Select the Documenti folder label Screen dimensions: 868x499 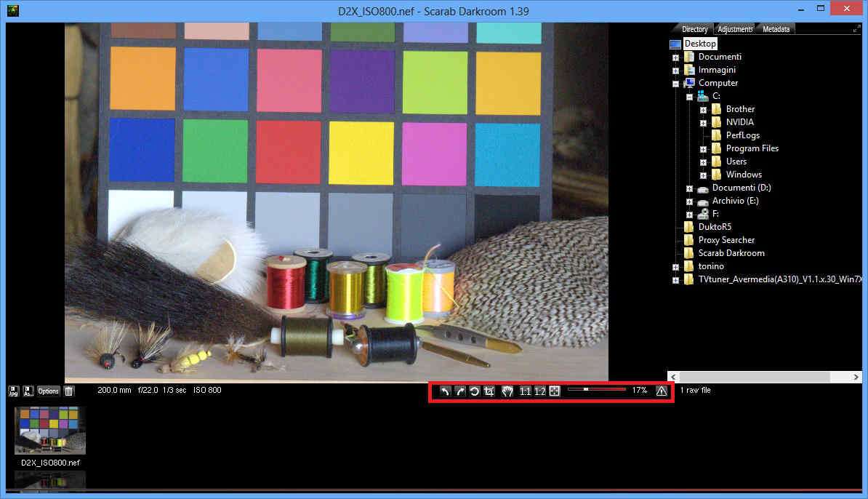(x=720, y=57)
